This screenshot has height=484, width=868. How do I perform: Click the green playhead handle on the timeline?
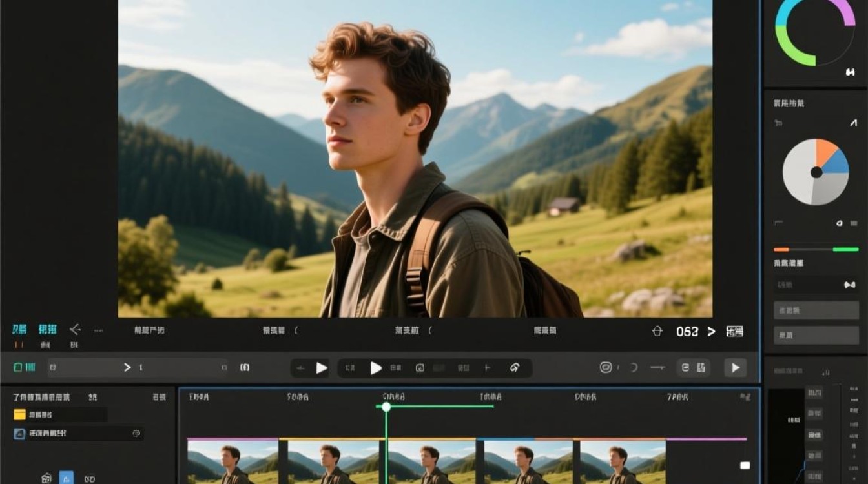(x=386, y=407)
